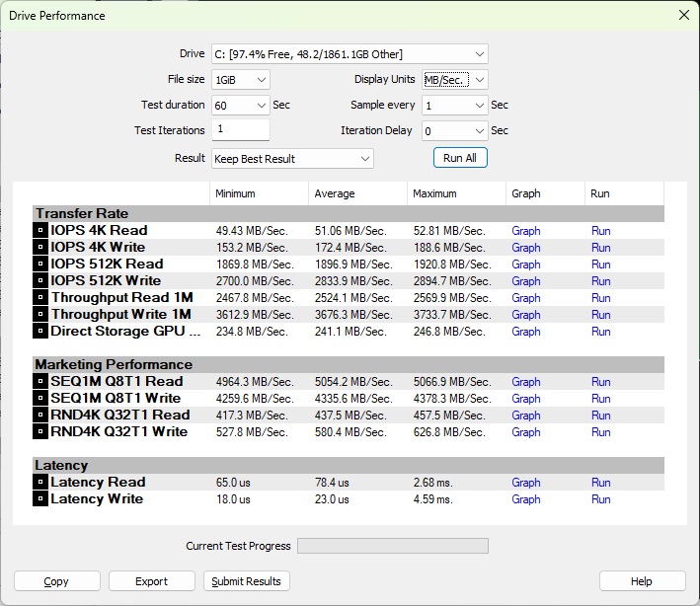The image size is (700, 606).
Task: Select the RND4K Q32T1 Write row icon
Action: pos(40,432)
